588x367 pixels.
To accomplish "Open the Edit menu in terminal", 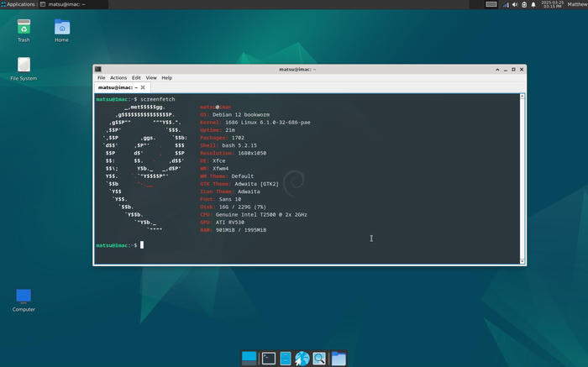I will click(136, 77).
